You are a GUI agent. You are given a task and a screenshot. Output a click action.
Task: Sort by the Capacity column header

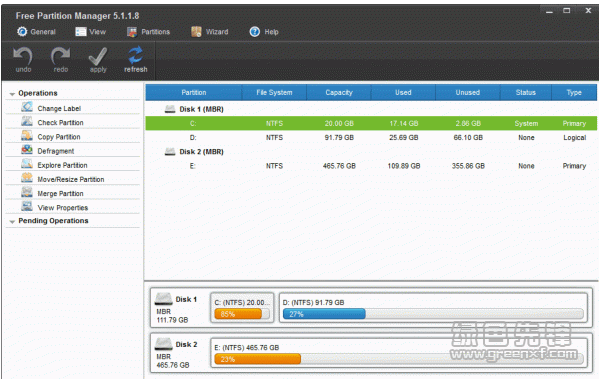[339, 92]
